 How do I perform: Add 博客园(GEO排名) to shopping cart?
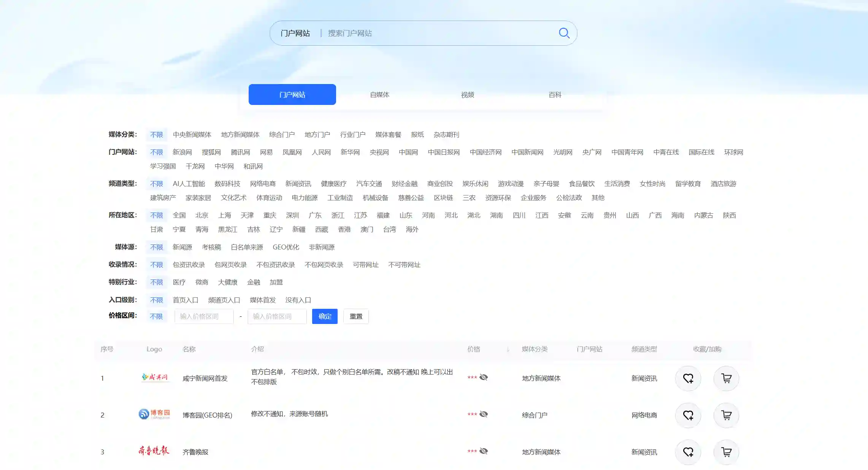[726, 415]
